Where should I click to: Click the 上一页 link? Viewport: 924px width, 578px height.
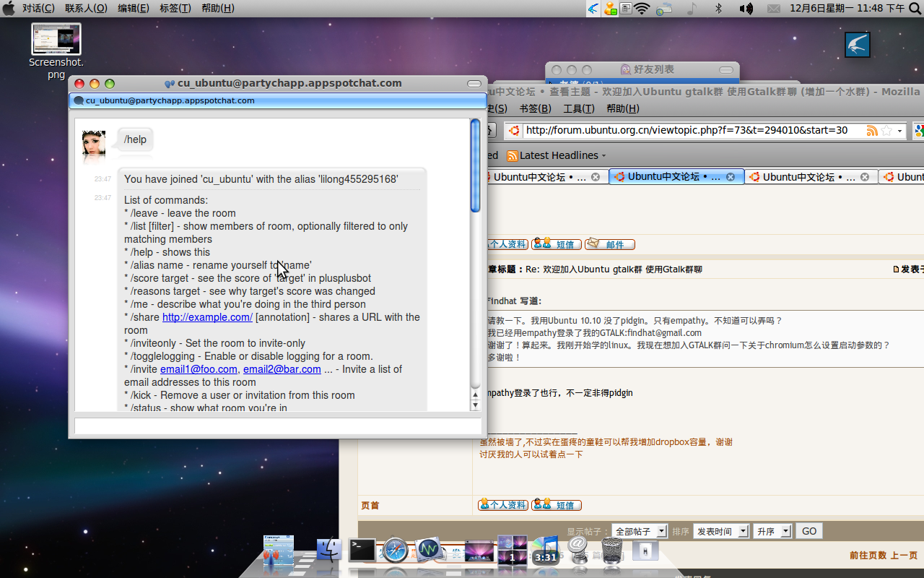point(904,556)
